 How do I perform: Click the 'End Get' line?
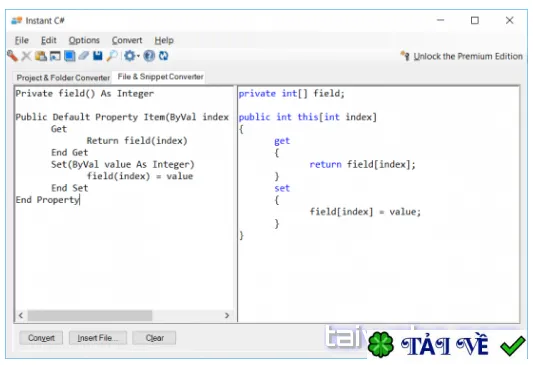click(69, 152)
